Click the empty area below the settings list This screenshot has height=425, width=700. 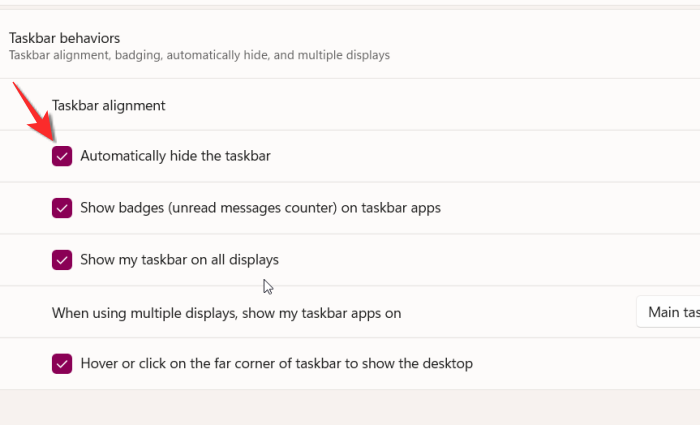click(350, 408)
